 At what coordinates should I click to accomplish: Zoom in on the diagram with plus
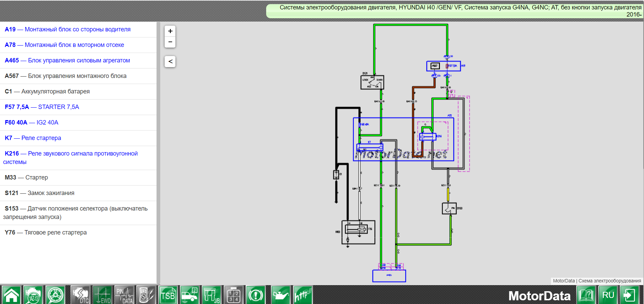(x=170, y=31)
